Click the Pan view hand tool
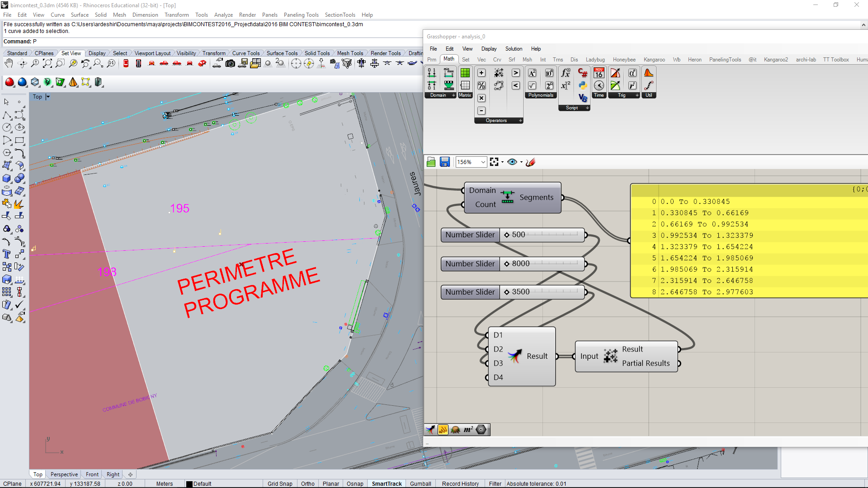868x488 pixels. point(8,64)
